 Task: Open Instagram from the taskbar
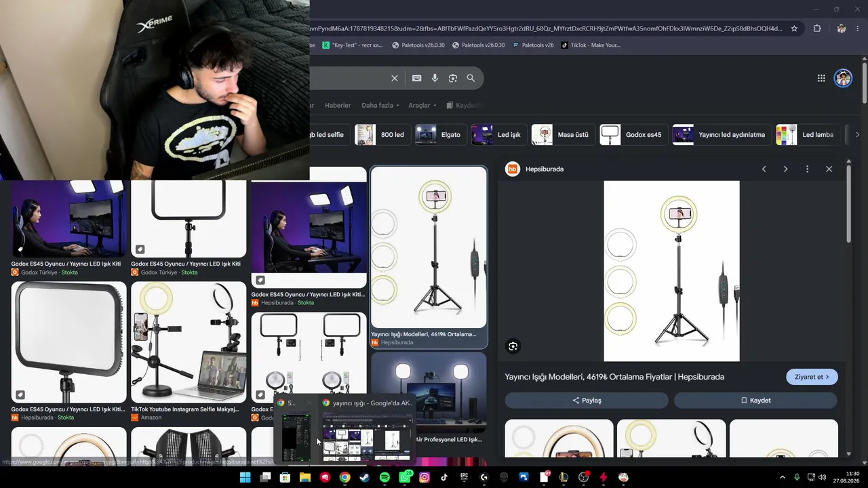tap(425, 477)
